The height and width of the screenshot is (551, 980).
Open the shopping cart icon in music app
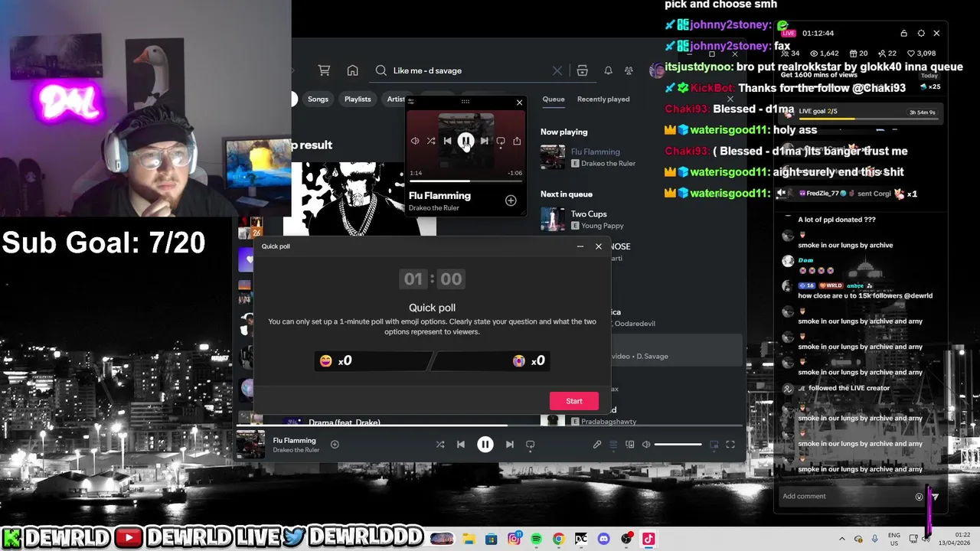click(324, 70)
